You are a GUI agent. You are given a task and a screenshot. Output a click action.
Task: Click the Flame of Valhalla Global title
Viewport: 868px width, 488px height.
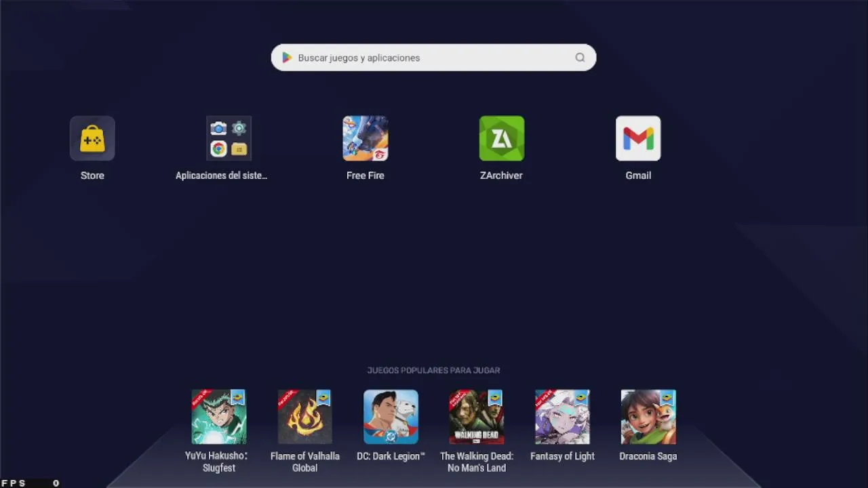(305, 462)
